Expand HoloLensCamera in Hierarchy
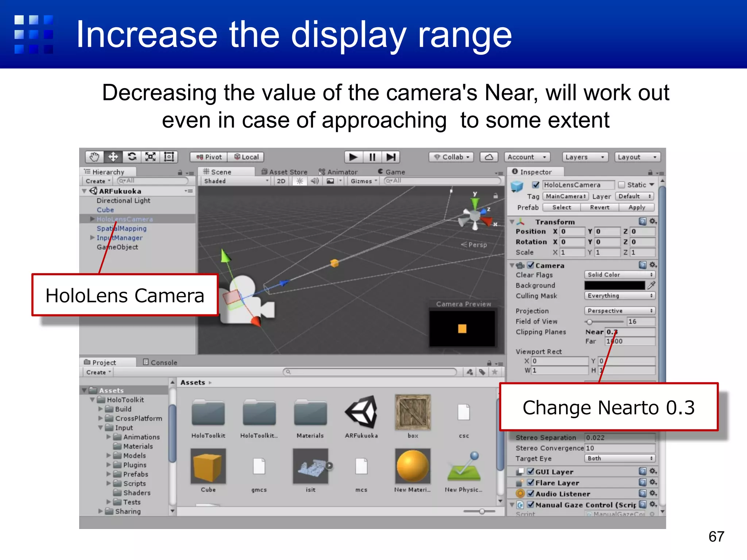Screen dimensions: 747x560 pyautogui.click(x=92, y=219)
